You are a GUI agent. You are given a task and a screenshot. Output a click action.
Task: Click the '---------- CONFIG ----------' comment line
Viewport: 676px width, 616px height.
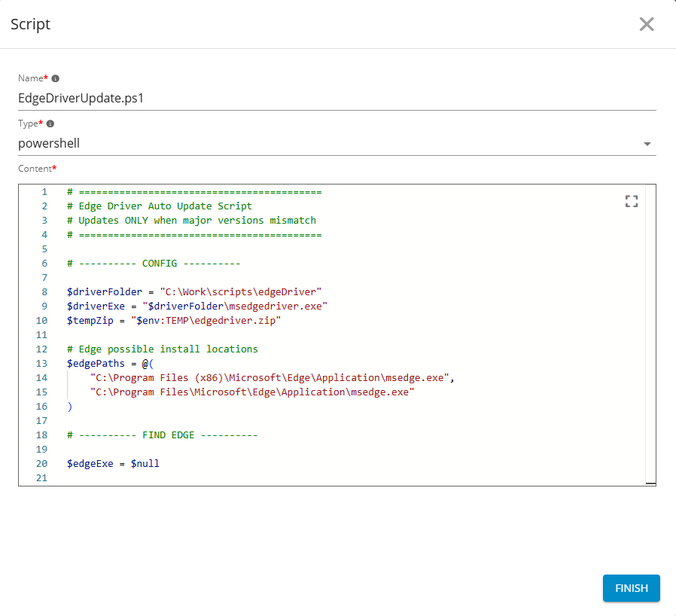[154, 263]
